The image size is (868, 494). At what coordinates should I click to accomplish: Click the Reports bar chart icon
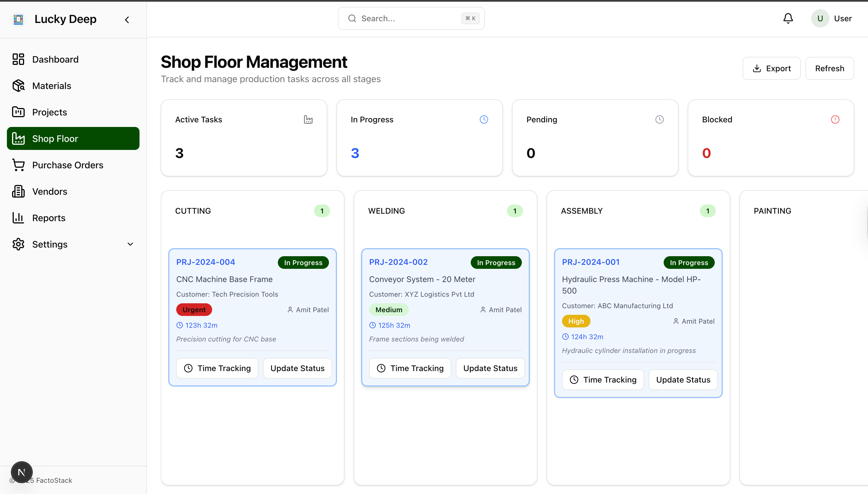[x=18, y=218]
